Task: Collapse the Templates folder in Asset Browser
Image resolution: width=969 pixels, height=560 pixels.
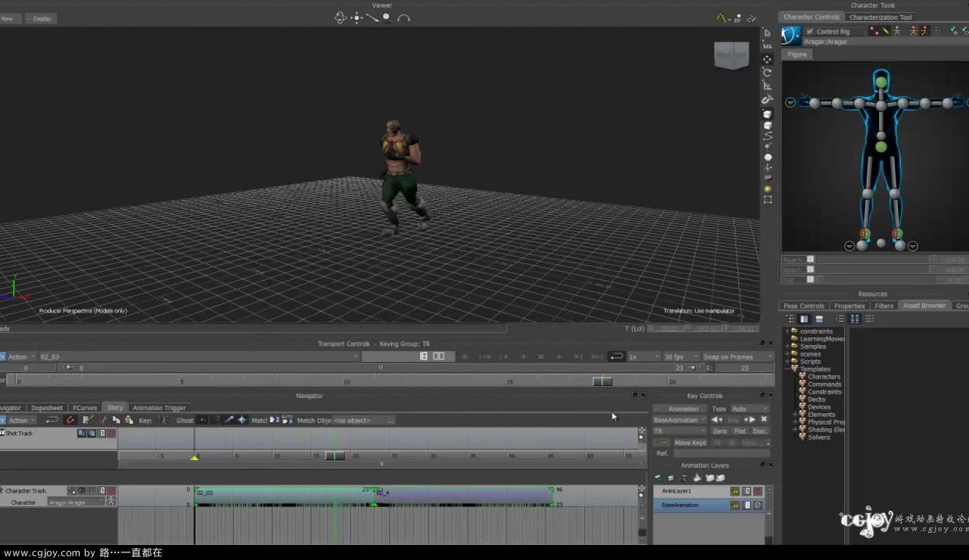Action: pyautogui.click(x=787, y=369)
